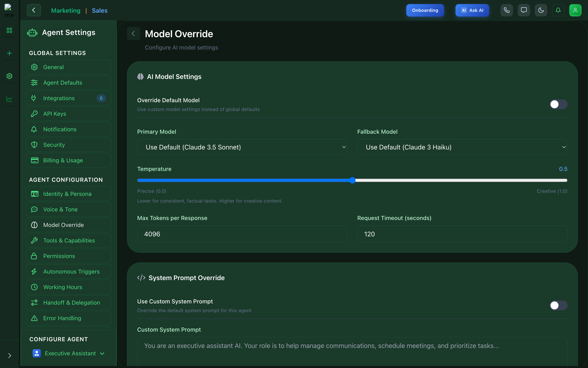Open the gear settings icon in left rail
This screenshot has width=588, height=368.
pyautogui.click(x=9, y=76)
